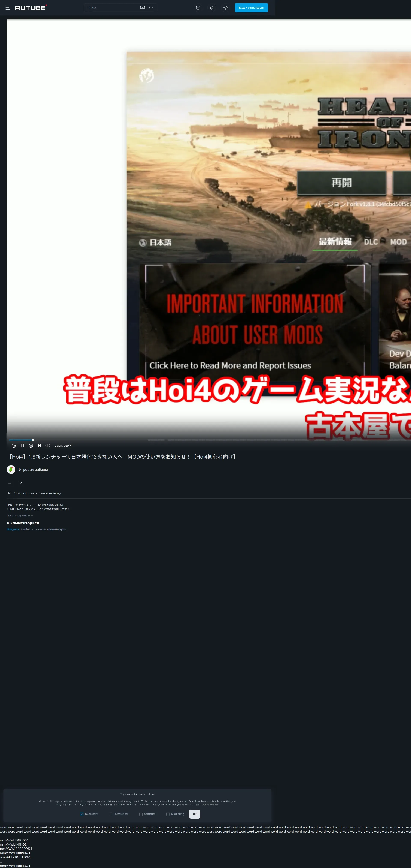
Task: Click the virtual keyboard icon in search
Action: 142,8
